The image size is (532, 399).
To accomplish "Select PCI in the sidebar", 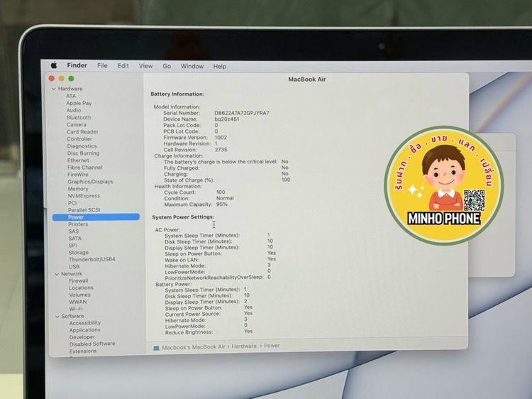I will point(72,203).
